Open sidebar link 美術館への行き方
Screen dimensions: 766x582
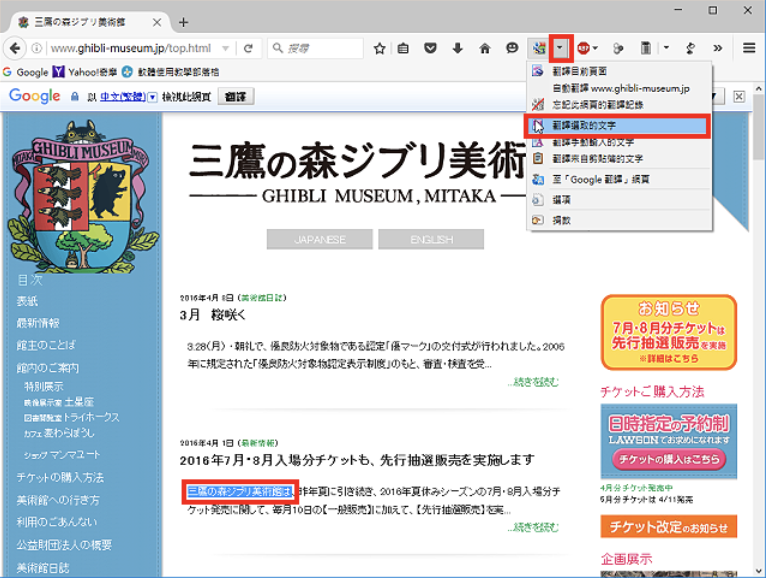coord(57,500)
